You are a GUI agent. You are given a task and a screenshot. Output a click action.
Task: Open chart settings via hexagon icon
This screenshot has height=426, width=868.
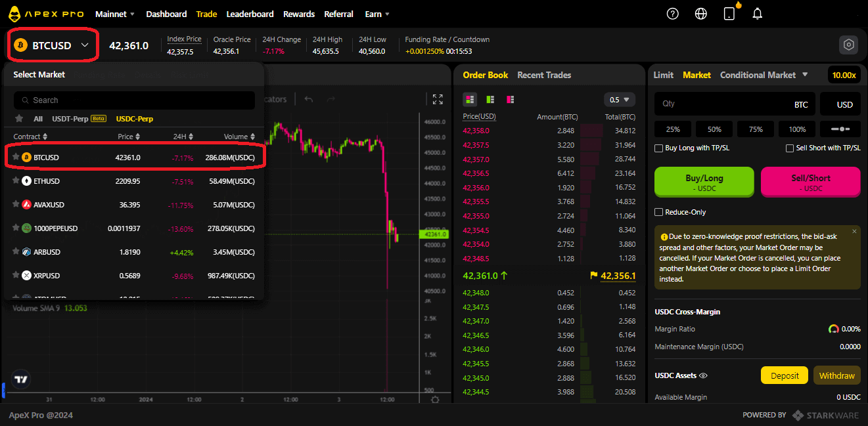point(848,45)
